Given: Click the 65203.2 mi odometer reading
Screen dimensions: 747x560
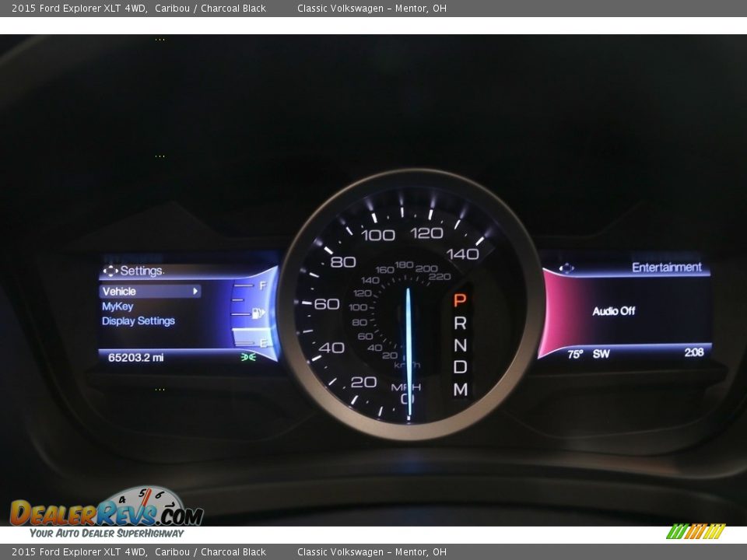Looking at the screenshot, I should pyautogui.click(x=136, y=358).
